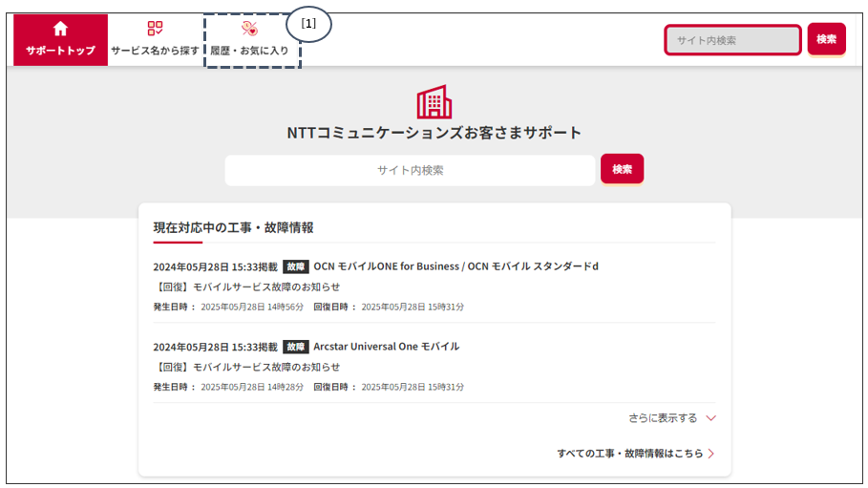The width and height of the screenshot is (868, 488).
Task: Expand the list with さらに表示する
Action: coord(663,418)
